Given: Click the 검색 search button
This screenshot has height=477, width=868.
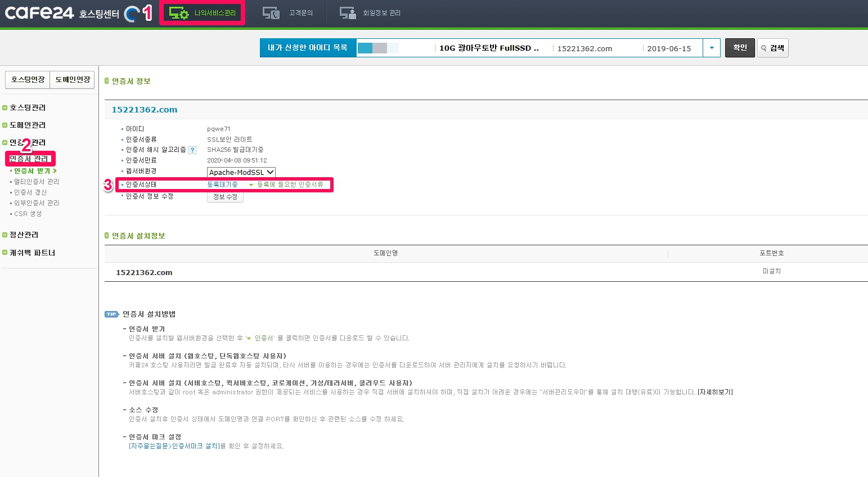Looking at the screenshot, I should tap(772, 48).
